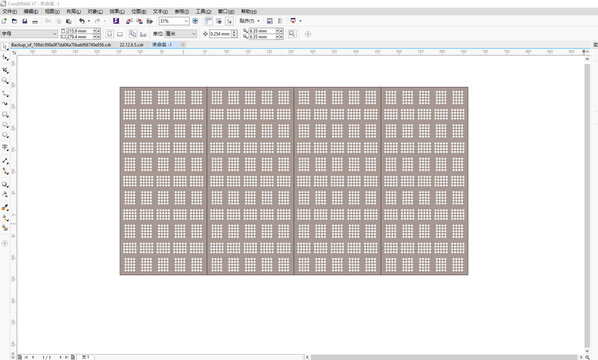
Task: Switch to the Backup_of document tab
Action: 61,45
